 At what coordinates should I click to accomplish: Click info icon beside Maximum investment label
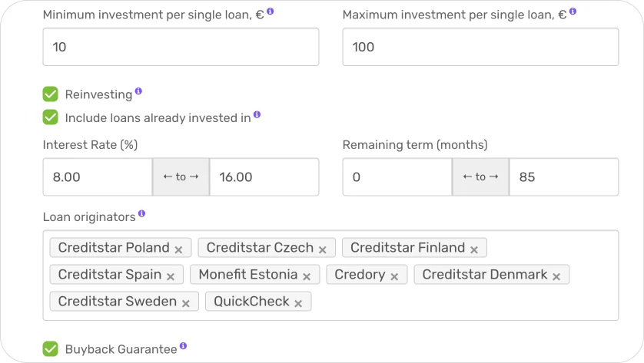pyautogui.click(x=573, y=12)
